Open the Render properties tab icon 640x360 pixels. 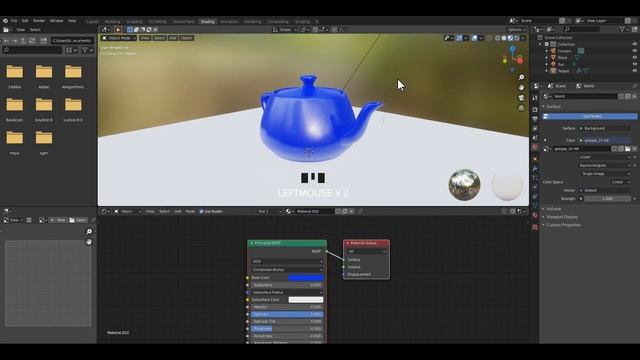coord(535,109)
